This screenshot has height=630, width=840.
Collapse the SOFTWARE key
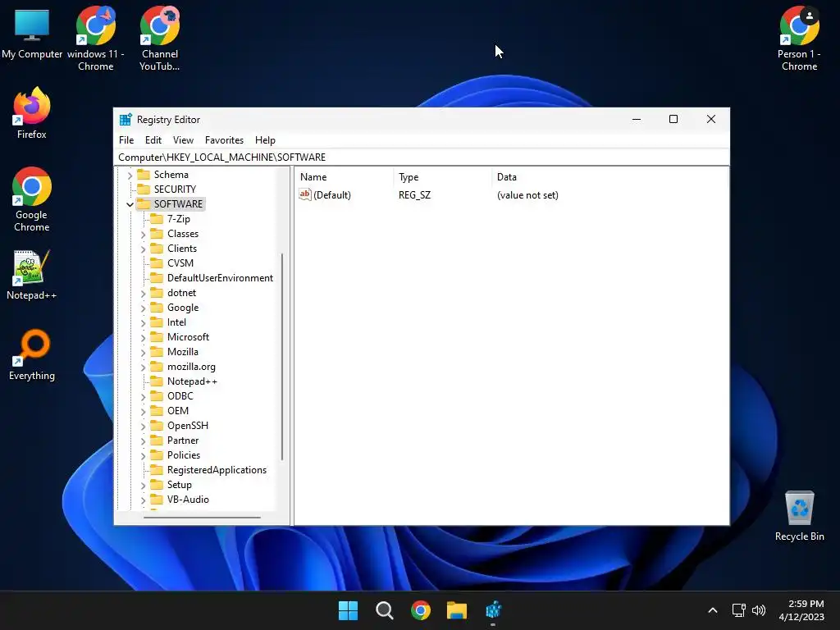(130, 204)
